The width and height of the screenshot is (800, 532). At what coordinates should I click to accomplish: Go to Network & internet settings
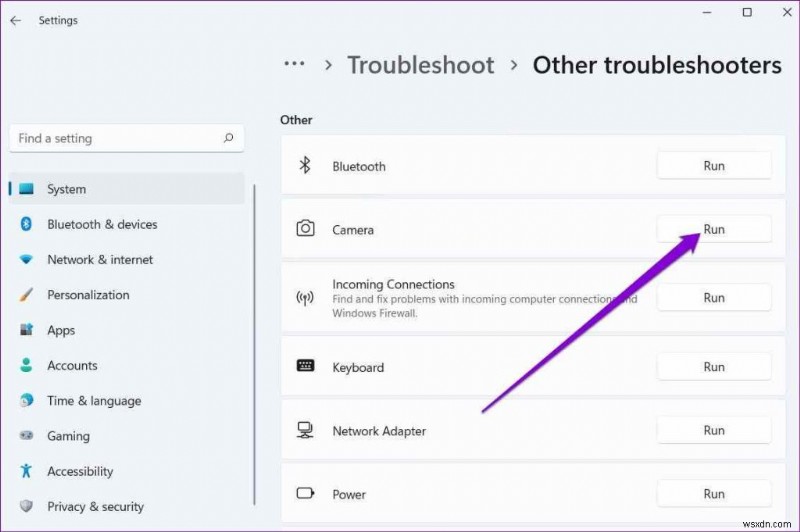(x=127, y=259)
